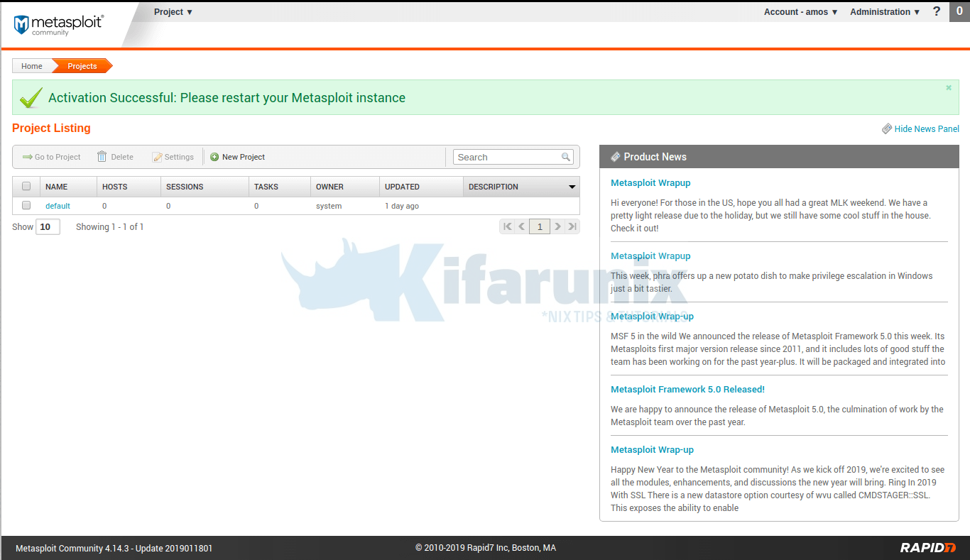The width and height of the screenshot is (970, 560).
Task: Sort by the UPDATED column header
Action: tap(421, 187)
